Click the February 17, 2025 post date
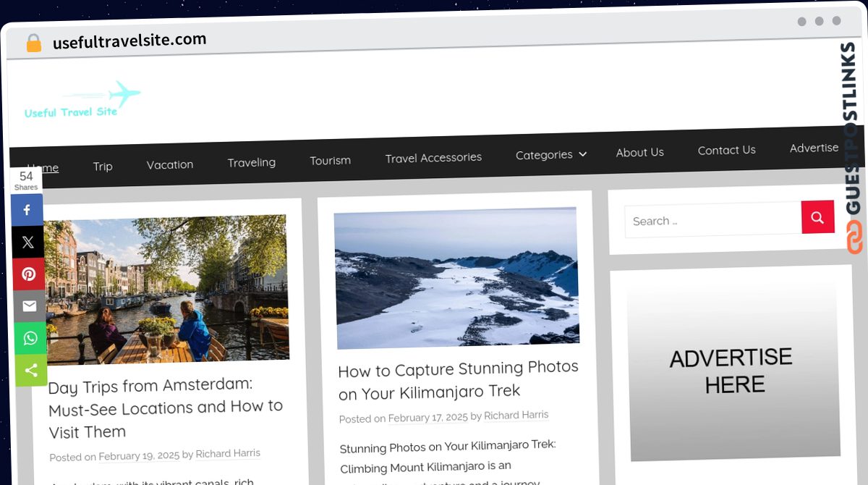 (427, 418)
